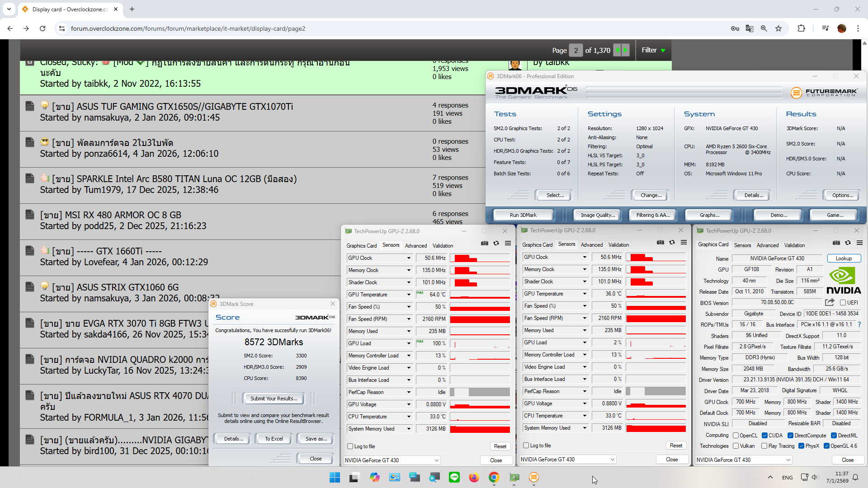Open Validation tab in right GPU-Z window
868x488 pixels.
point(794,245)
